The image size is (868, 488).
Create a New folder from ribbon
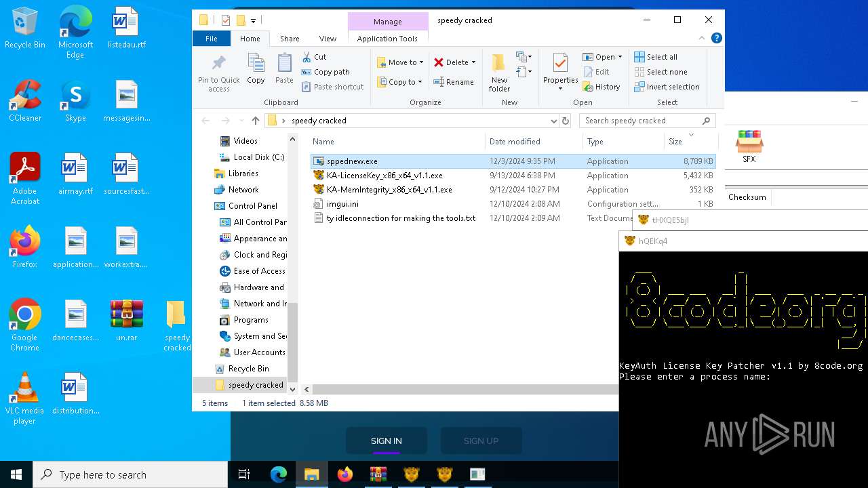coord(499,73)
